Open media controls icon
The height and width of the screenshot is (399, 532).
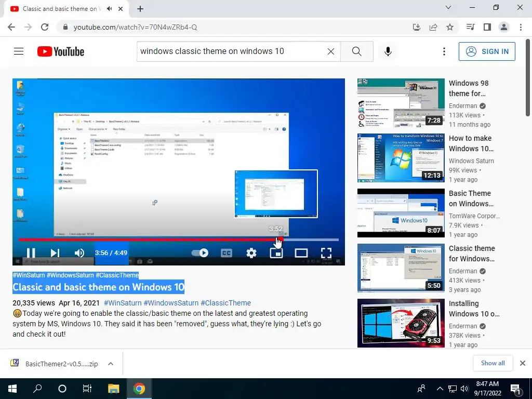470,27
